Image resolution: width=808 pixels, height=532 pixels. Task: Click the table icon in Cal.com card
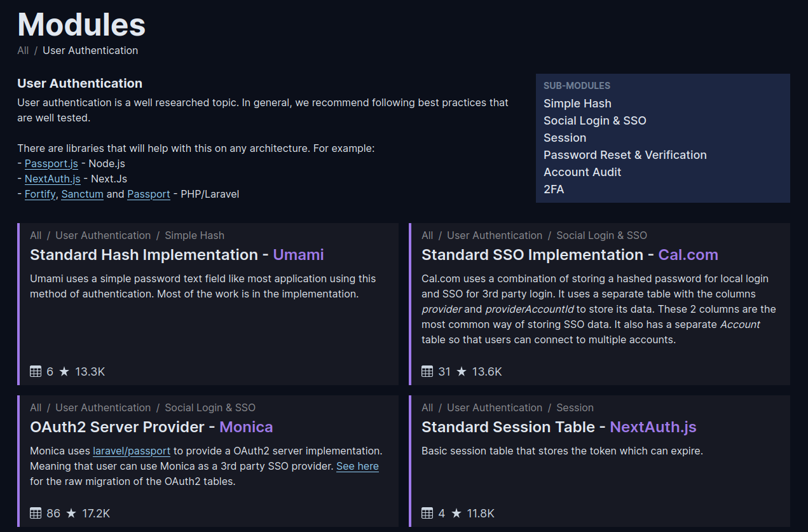(x=427, y=371)
